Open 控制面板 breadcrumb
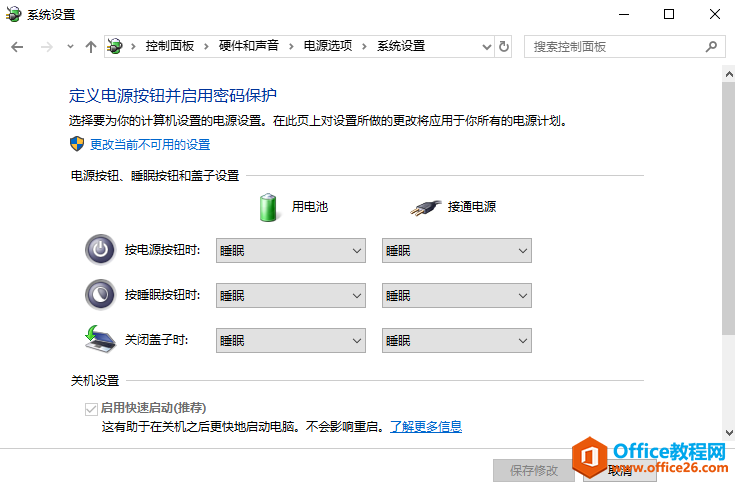Image resolution: width=735 pixels, height=485 pixels. [170, 46]
